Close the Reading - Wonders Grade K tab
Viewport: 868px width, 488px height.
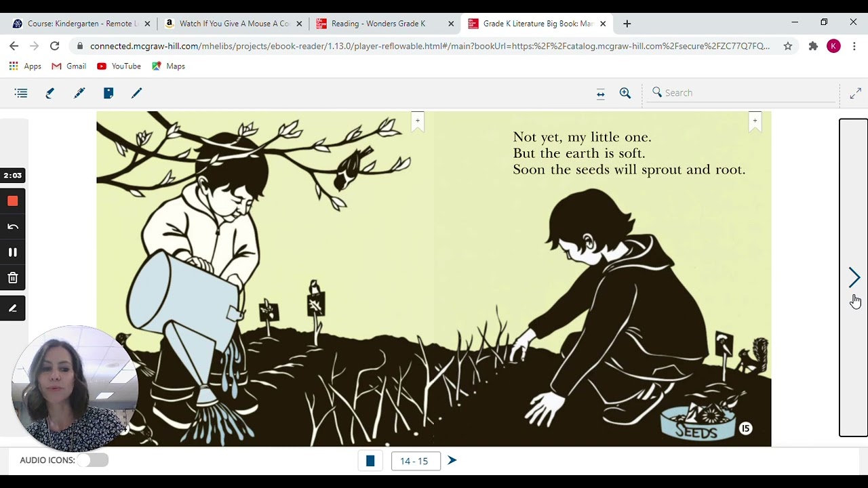tap(451, 24)
